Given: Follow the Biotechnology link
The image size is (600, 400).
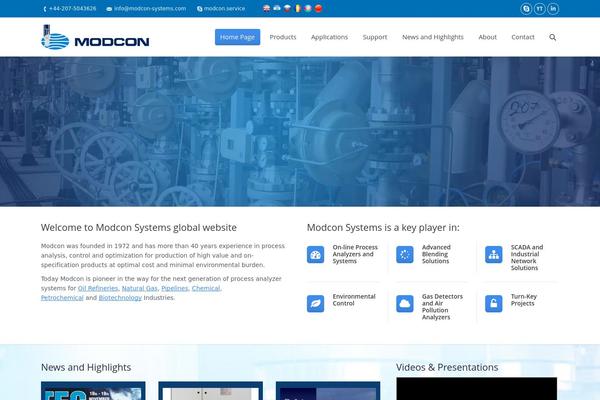Looking at the screenshot, I should click(120, 298).
